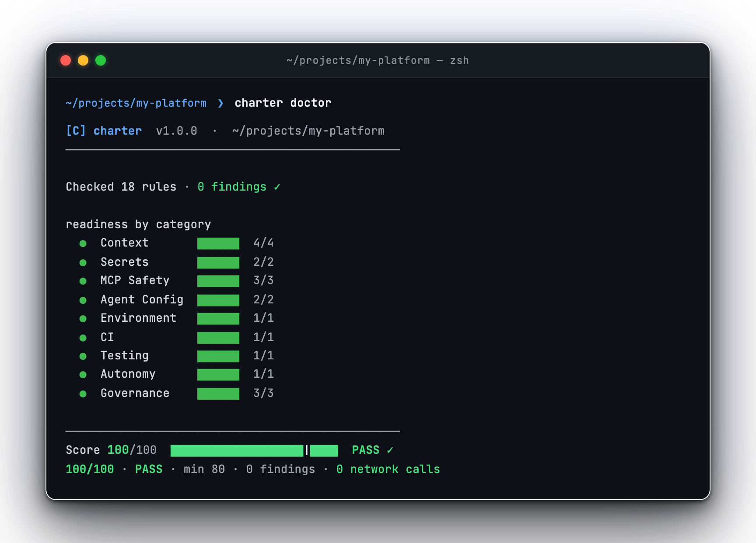Click the 'Autonomy' category label
The image size is (756, 543).
128,374
